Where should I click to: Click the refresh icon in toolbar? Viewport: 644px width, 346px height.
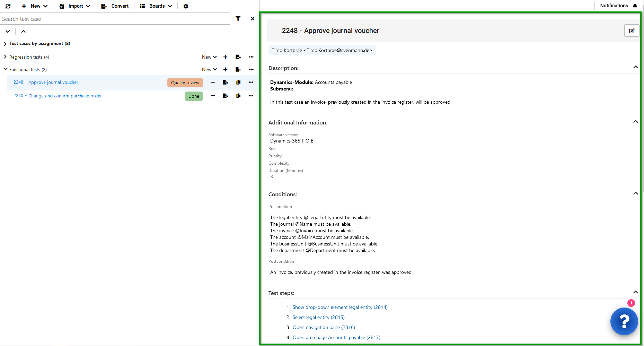point(8,6)
